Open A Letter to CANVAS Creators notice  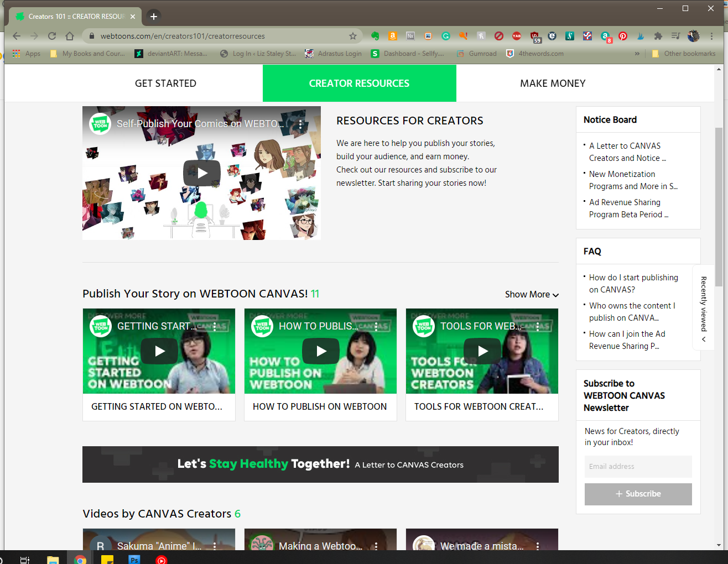tap(627, 152)
